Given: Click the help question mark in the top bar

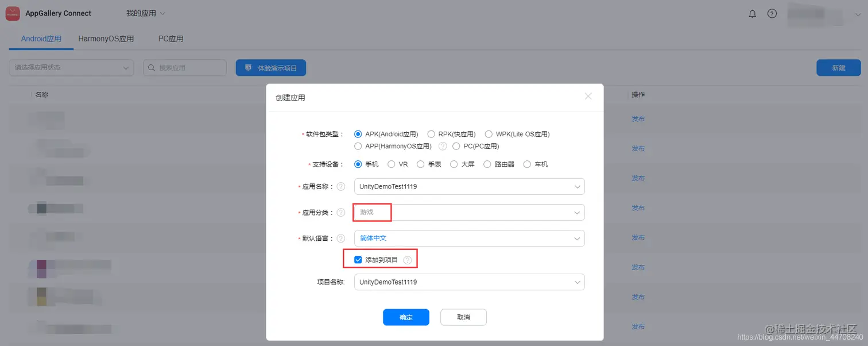Looking at the screenshot, I should pos(772,13).
